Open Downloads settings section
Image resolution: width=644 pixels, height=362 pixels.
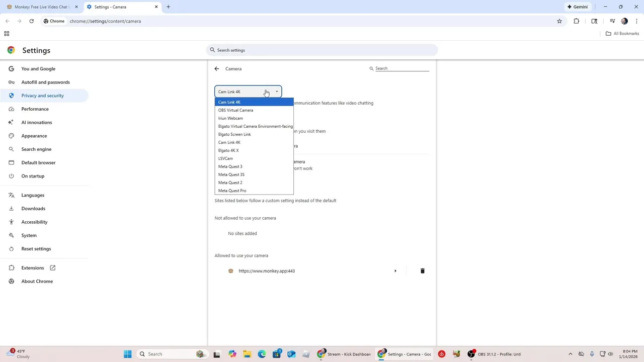tap(44, 208)
